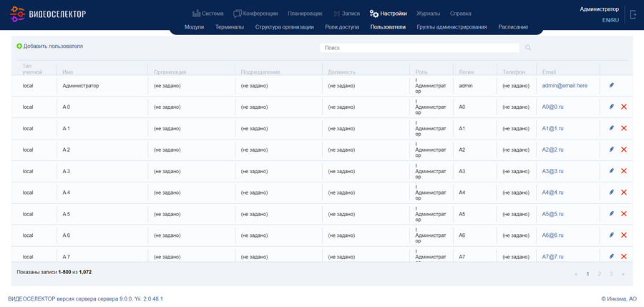
Task: Click the search magnifier icon
Action: pos(528,48)
